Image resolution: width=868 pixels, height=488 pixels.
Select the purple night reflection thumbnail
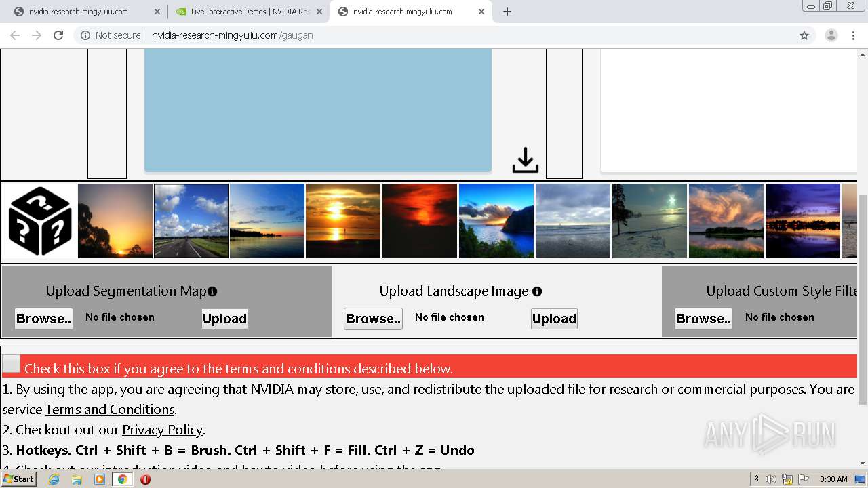[803, 221]
